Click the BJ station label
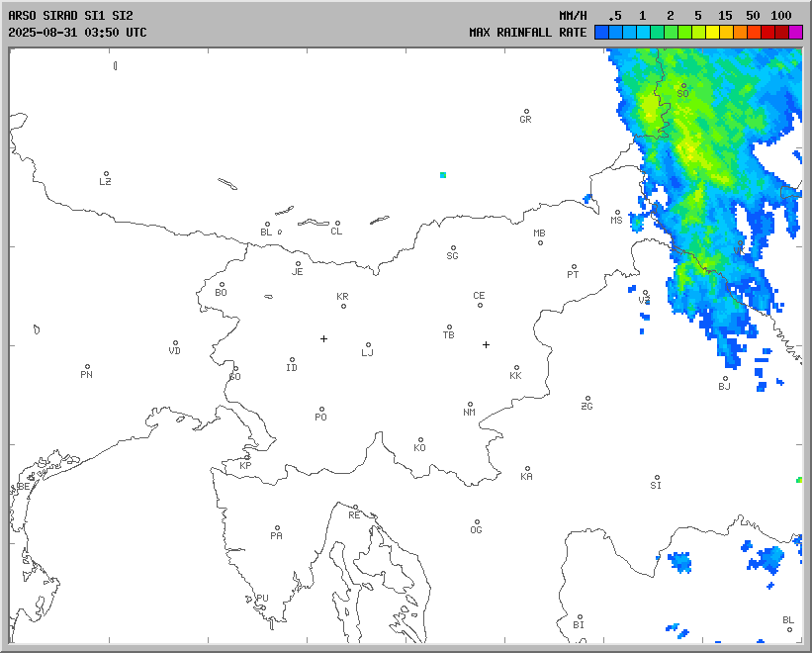The height and width of the screenshot is (653, 812). click(x=724, y=386)
